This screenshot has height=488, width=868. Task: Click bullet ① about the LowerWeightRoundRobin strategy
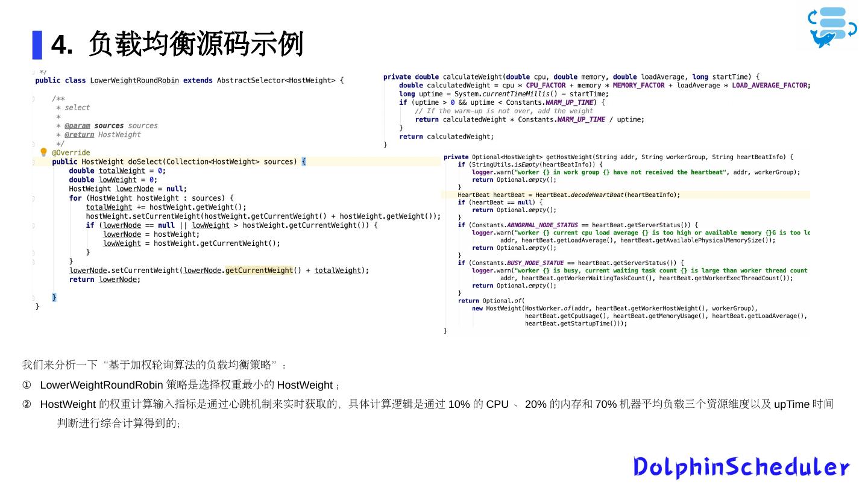coord(181,385)
